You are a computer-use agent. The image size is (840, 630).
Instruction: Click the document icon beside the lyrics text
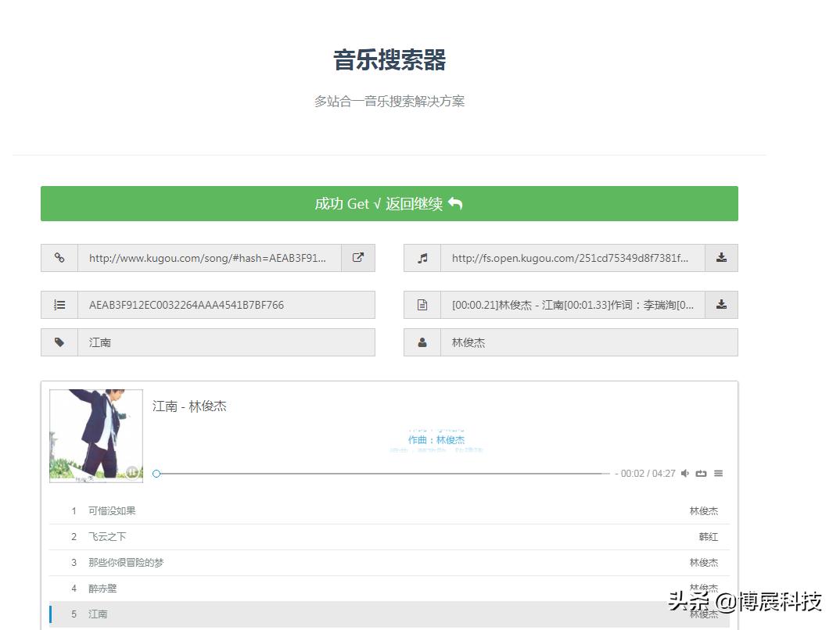422,305
